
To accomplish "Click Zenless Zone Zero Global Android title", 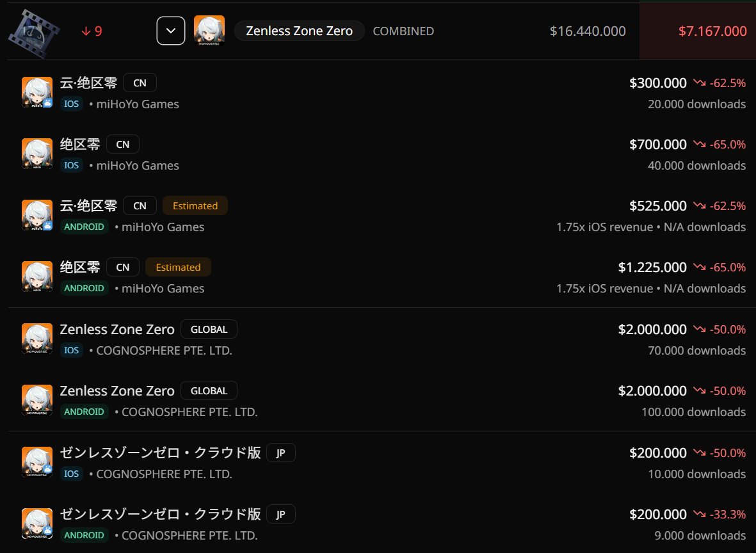I will pos(117,390).
